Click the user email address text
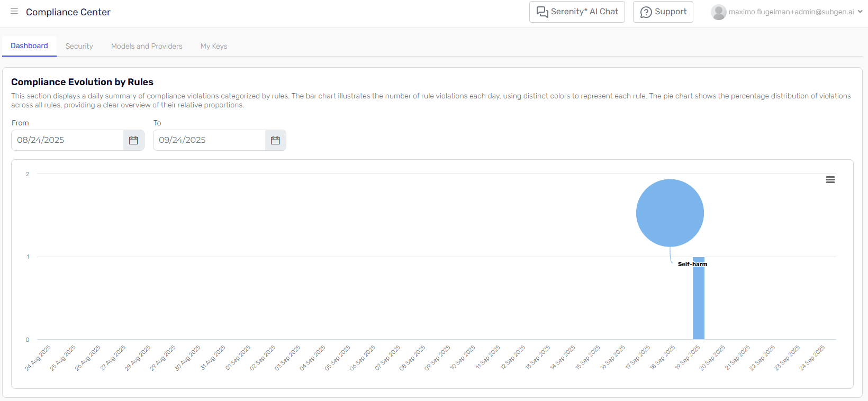Image resolution: width=868 pixels, height=401 pixels. pyautogui.click(x=791, y=12)
